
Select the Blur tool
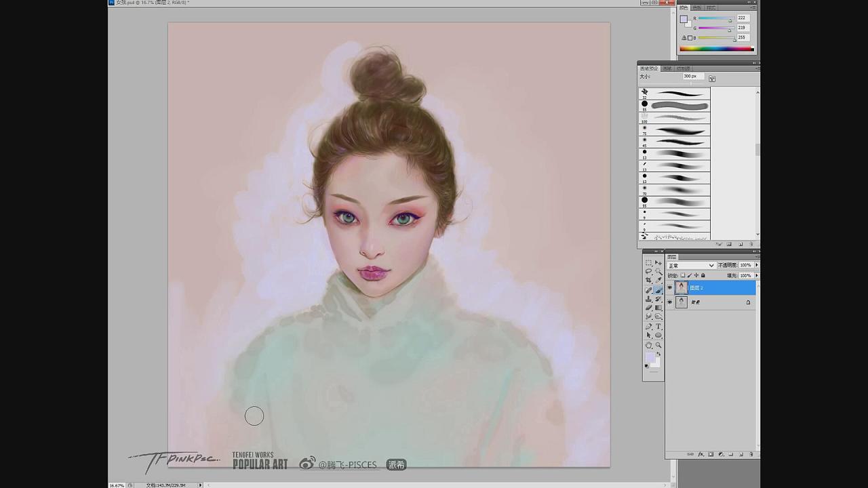[x=648, y=316]
